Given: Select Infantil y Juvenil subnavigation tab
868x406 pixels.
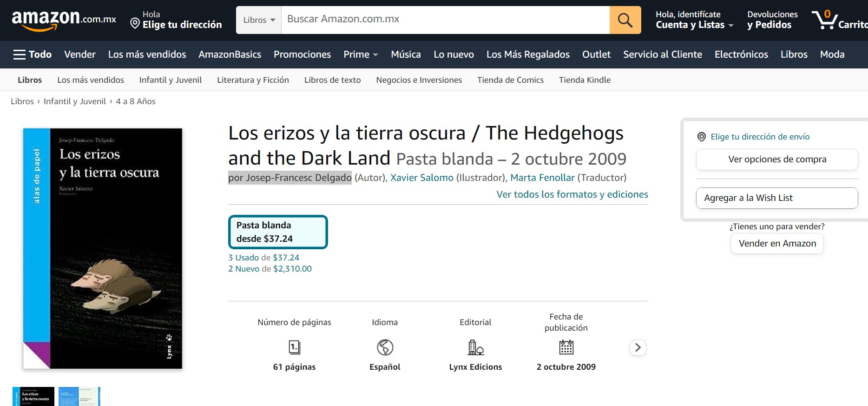Looking at the screenshot, I should point(171,80).
